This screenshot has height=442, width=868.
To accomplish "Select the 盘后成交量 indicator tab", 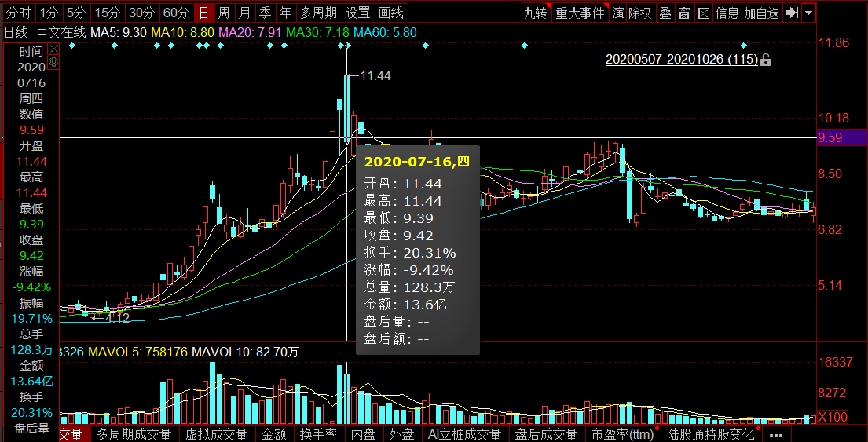I will pos(546,434).
